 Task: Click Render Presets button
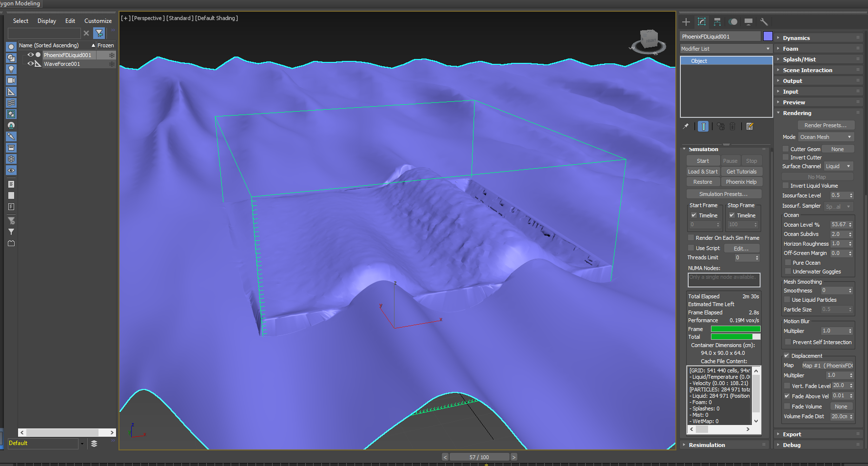point(826,125)
